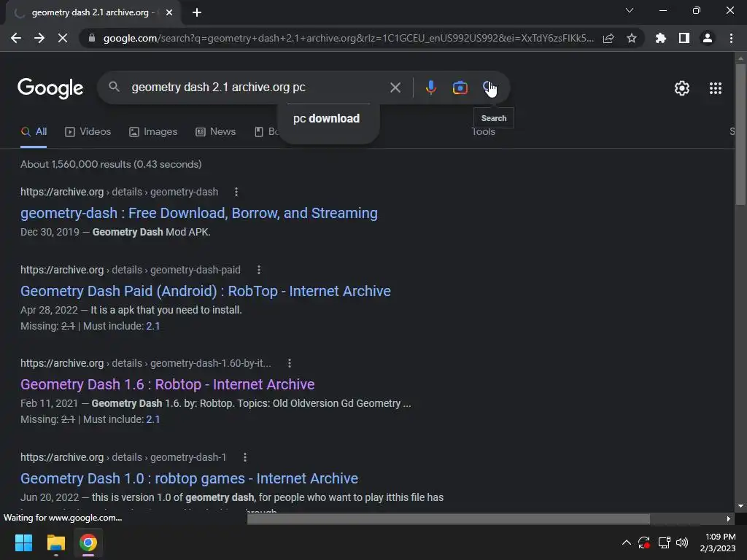This screenshot has height=560, width=747.
Task: Open the taskbar clock and date
Action: click(718, 542)
